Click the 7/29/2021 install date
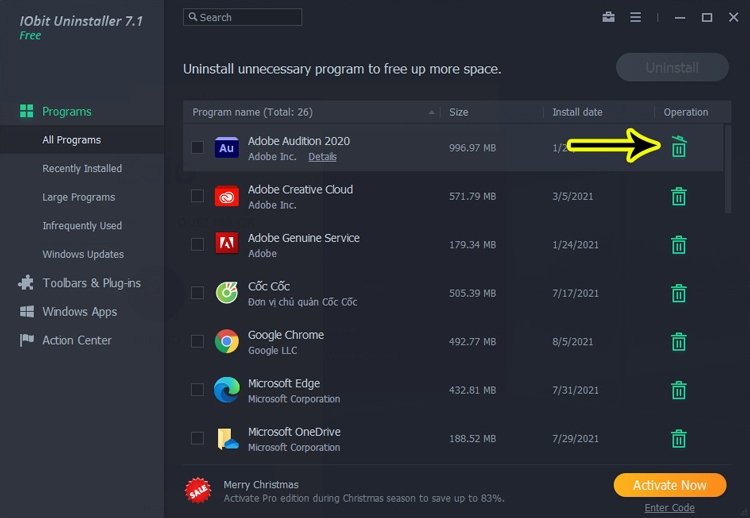This screenshot has width=750, height=518. (x=575, y=439)
